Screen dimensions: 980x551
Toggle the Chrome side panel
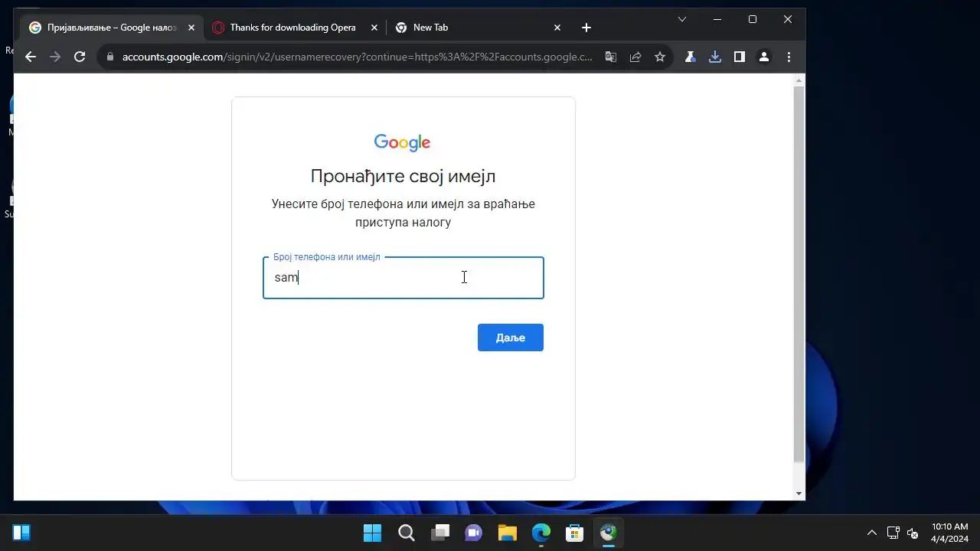pos(740,57)
